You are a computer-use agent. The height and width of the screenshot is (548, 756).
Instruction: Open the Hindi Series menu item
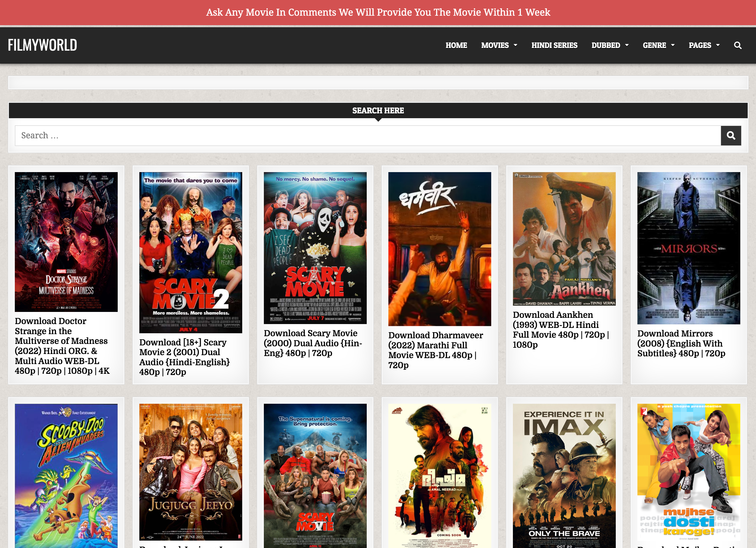pyautogui.click(x=554, y=45)
